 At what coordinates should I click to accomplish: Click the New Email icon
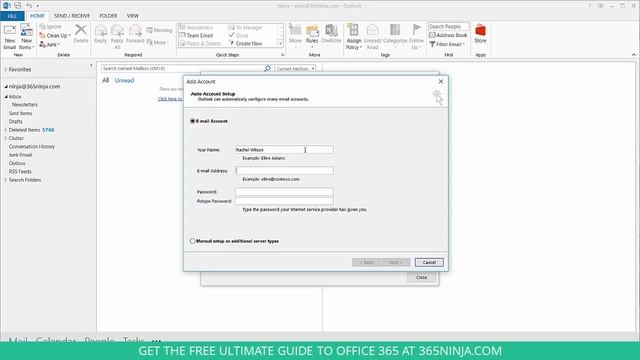point(9,30)
